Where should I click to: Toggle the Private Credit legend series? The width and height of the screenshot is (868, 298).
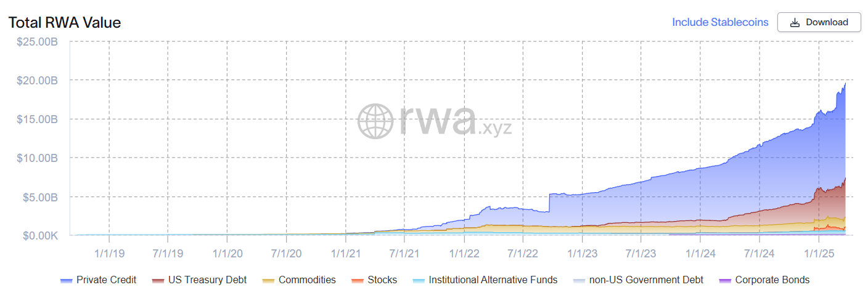(106, 280)
